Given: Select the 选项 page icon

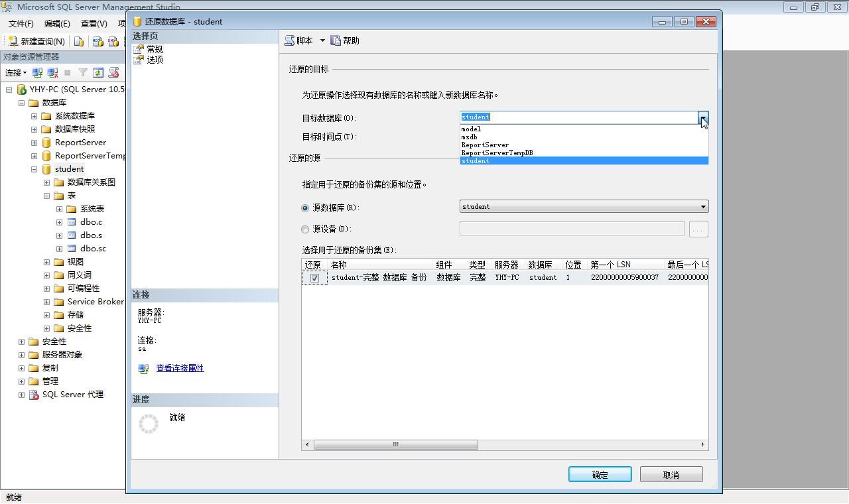Looking at the screenshot, I should (139, 60).
